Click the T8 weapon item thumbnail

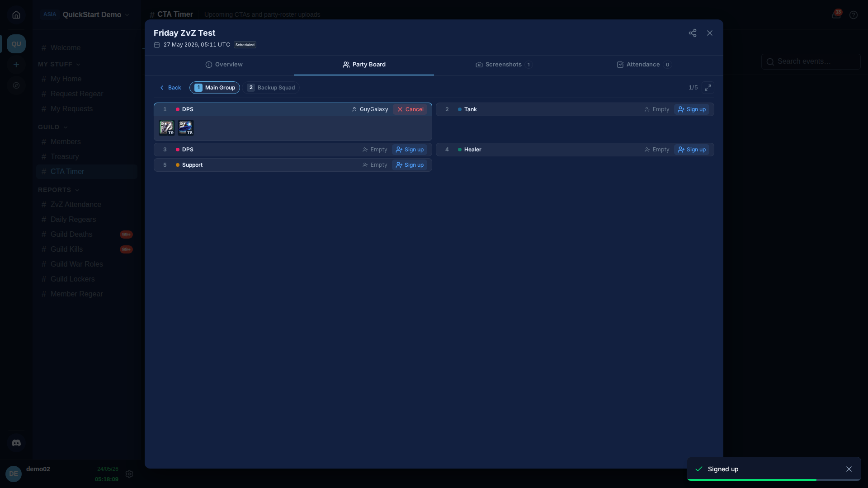186,128
